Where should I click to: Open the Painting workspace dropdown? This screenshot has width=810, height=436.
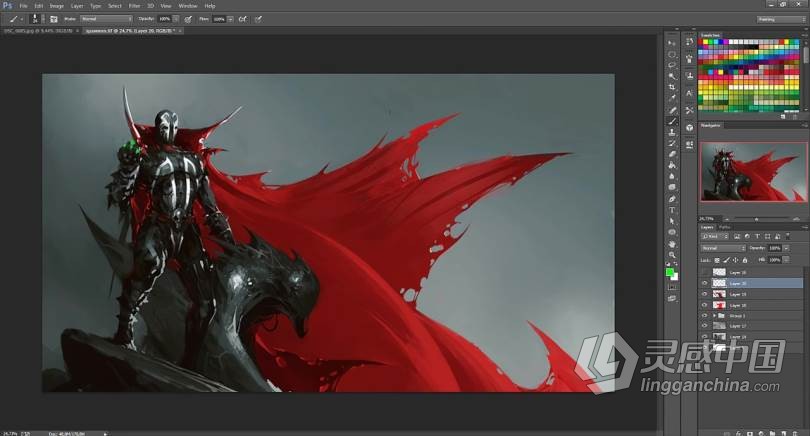click(781, 19)
